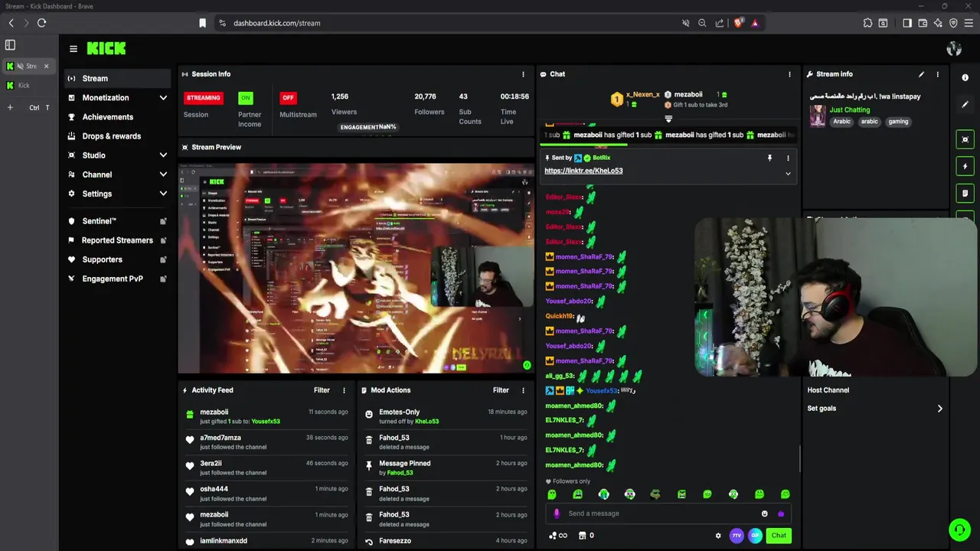Image resolution: width=980 pixels, height=551 pixels.
Task: Toggle Partner Income ON switch
Action: (x=245, y=98)
